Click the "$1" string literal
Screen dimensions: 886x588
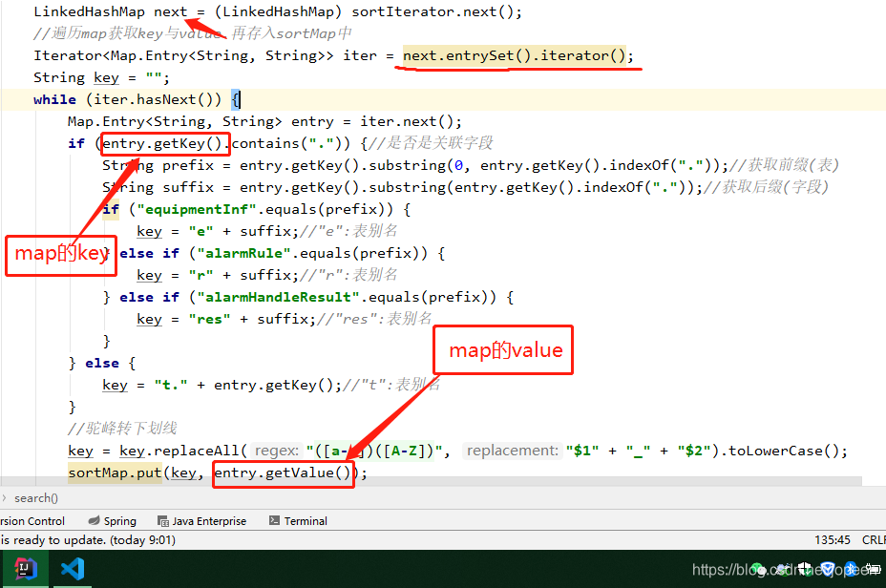(x=582, y=451)
